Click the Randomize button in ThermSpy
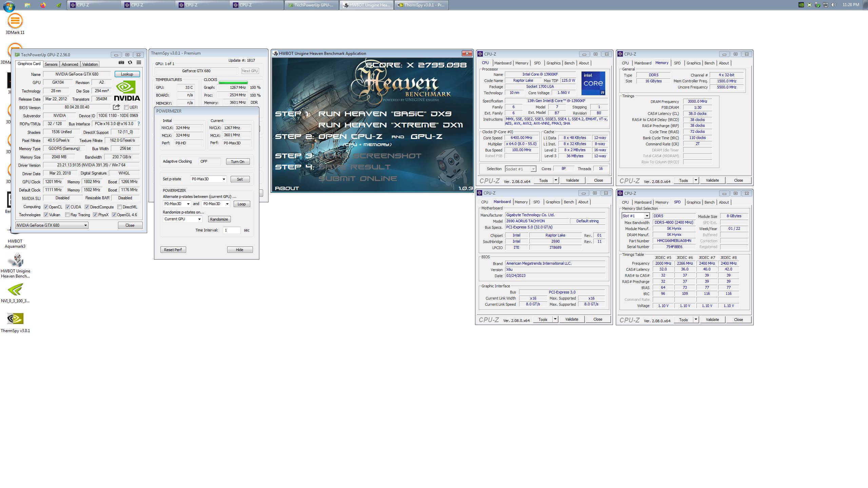 (x=219, y=219)
